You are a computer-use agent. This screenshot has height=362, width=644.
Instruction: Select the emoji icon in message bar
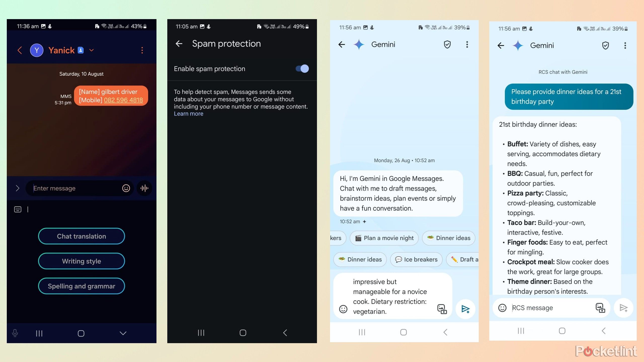click(x=126, y=188)
